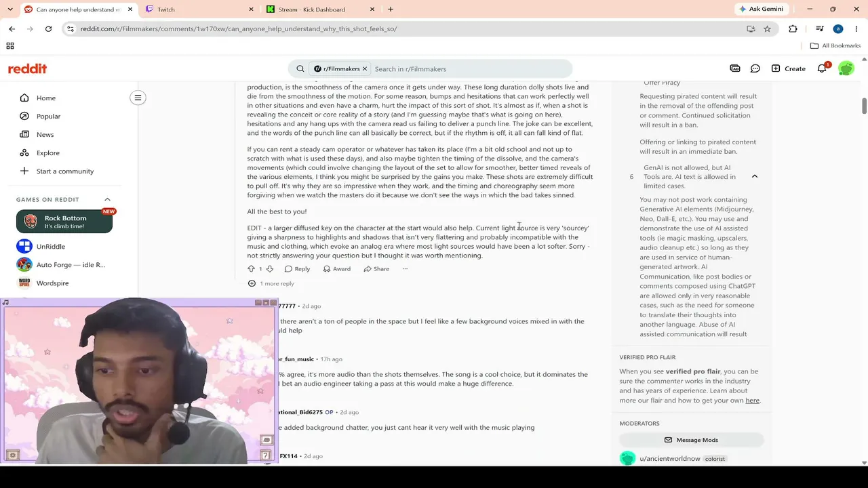Open the Wordspire game
868x488 pixels.
tap(43, 283)
